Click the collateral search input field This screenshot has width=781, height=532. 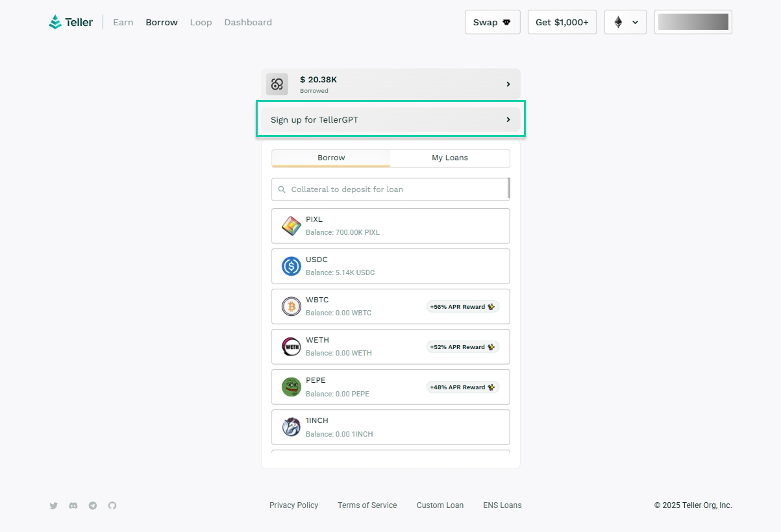click(x=390, y=189)
